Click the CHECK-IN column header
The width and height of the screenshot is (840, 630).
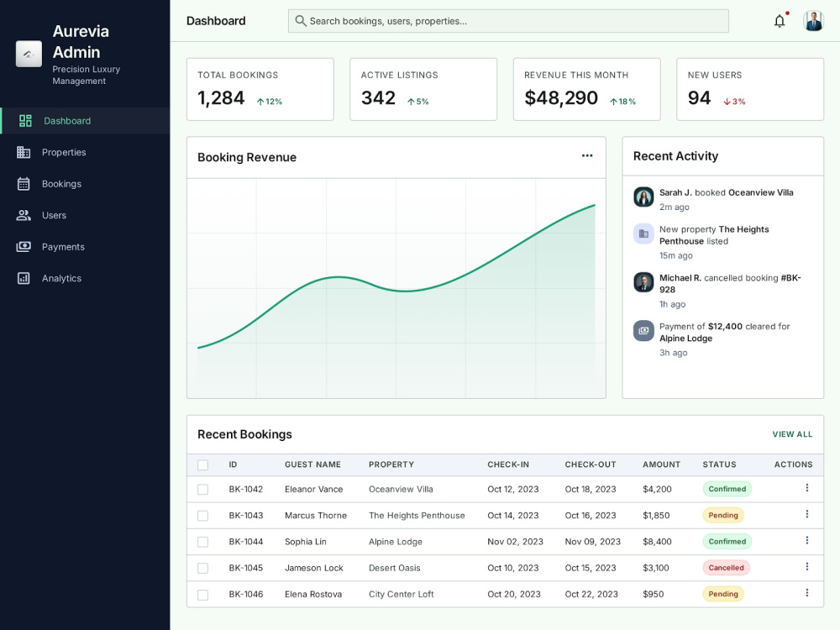(x=508, y=465)
